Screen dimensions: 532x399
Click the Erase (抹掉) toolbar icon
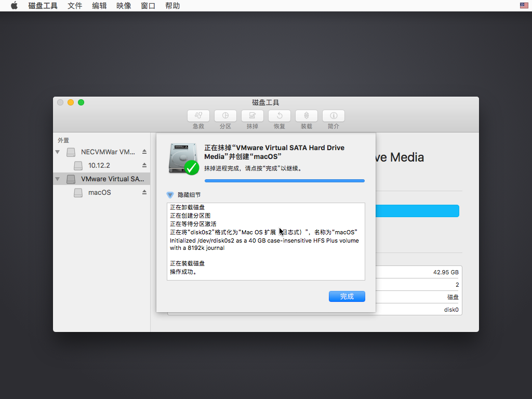coord(252,116)
